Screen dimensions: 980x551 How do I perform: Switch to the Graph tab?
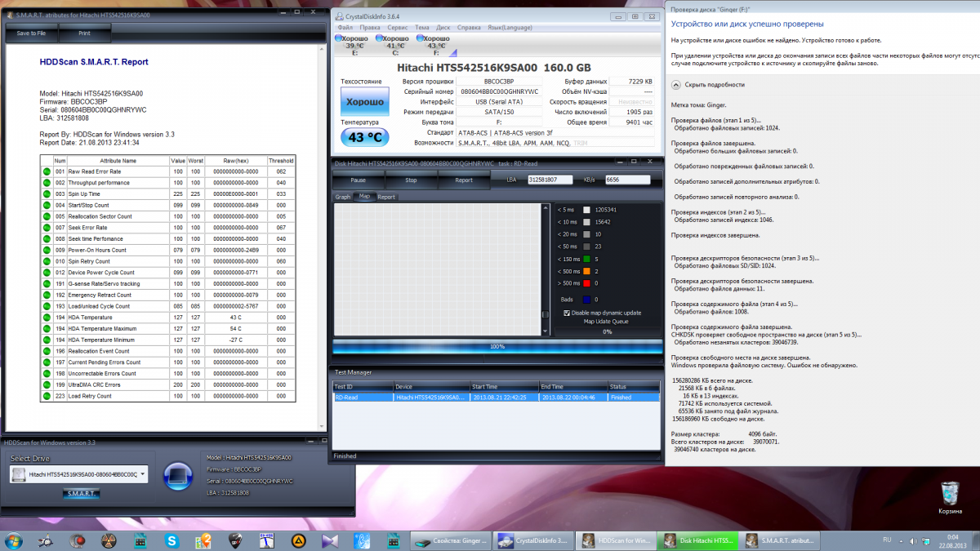[x=343, y=197]
